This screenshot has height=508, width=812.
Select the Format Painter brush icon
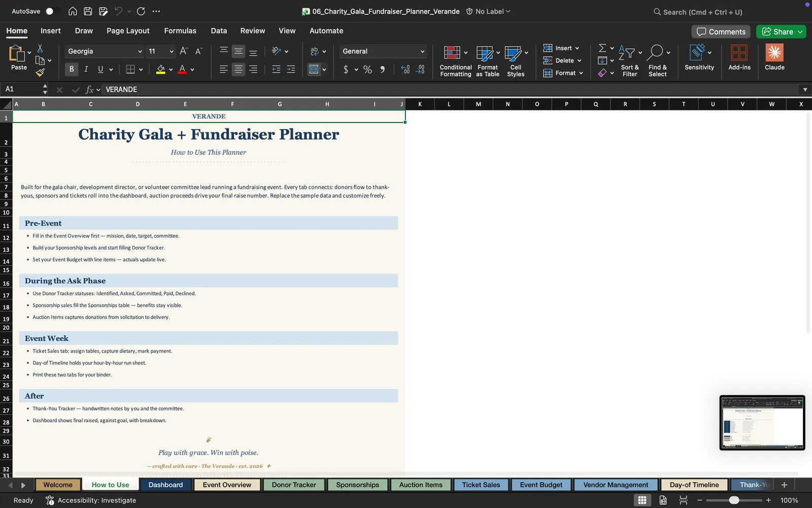(40, 73)
